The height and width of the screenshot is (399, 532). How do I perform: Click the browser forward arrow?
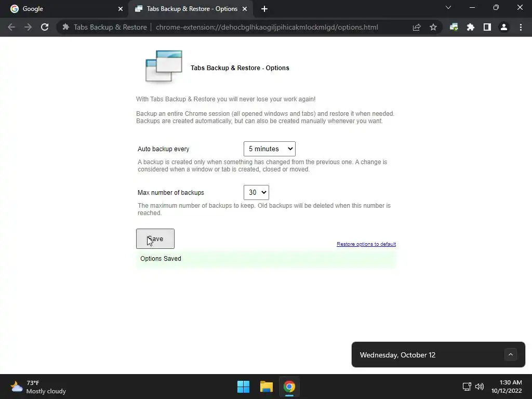[28, 27]
